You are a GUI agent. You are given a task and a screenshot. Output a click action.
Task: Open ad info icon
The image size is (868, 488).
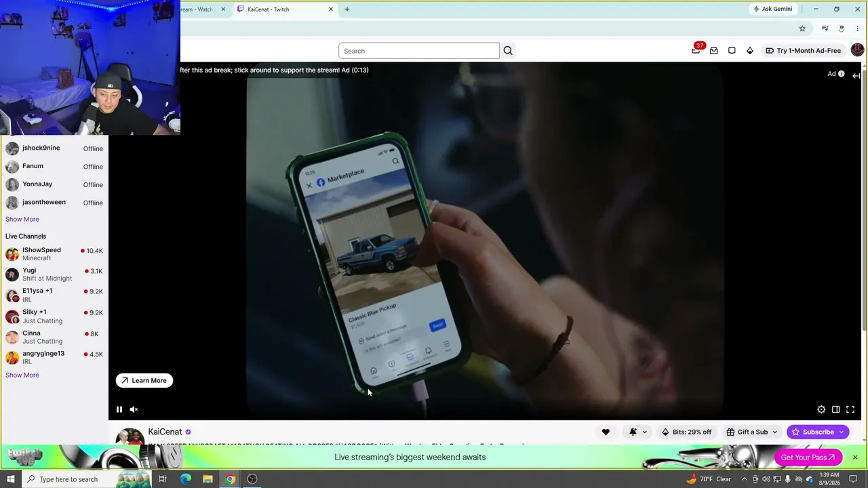point(841,74)
